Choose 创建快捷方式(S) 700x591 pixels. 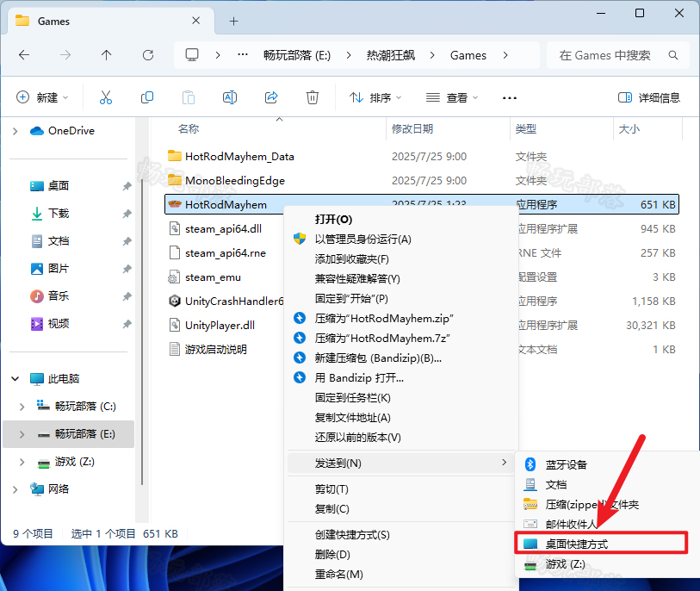352,535
